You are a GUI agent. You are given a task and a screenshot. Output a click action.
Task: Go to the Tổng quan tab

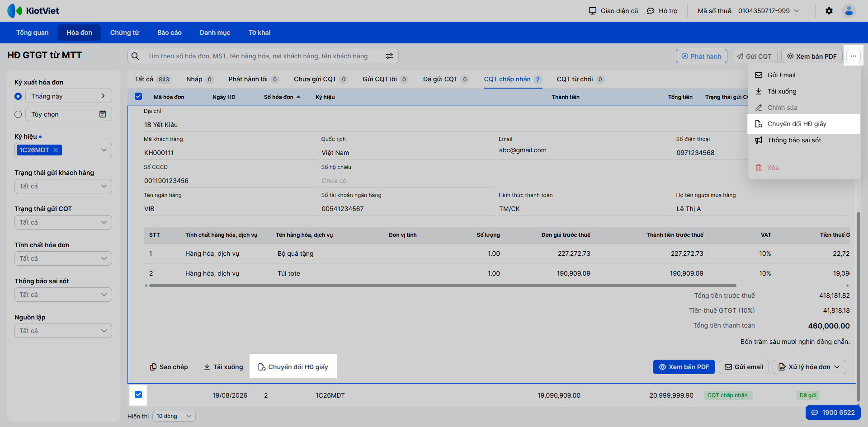tap(33, 33)
